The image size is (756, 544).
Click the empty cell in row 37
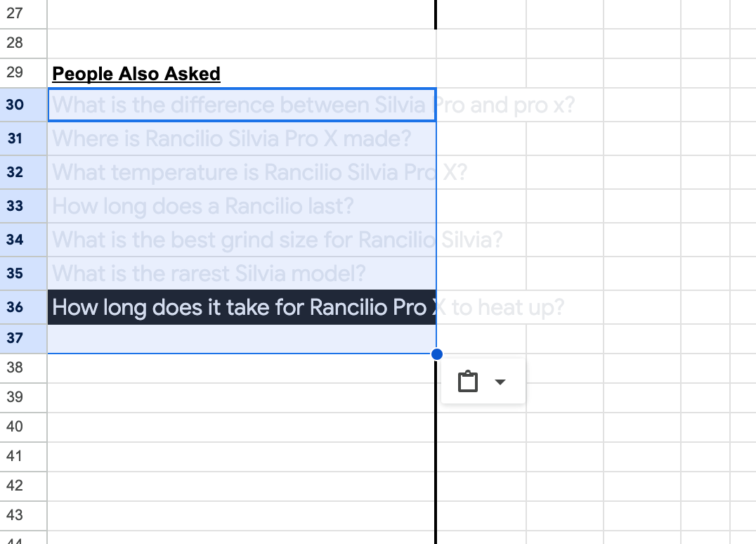click(x=242, y=339)
